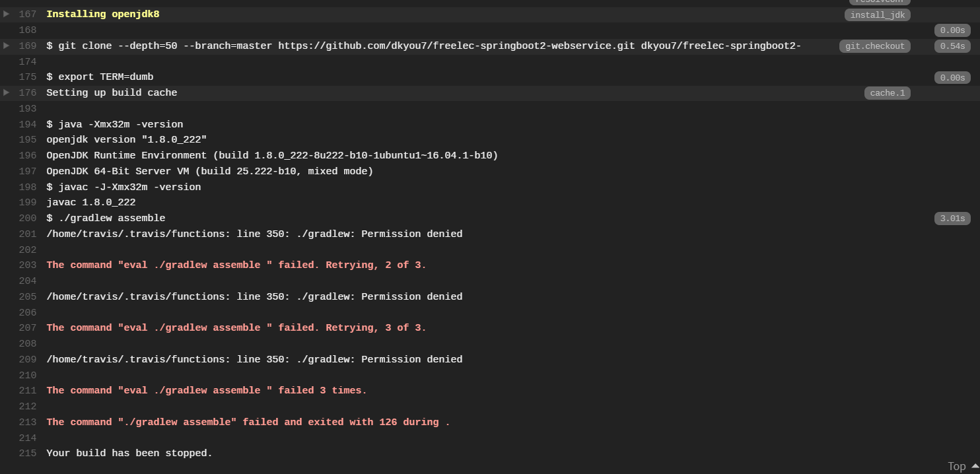Image resolution: width=980 pixels, height=474 pixels.
Task: Click the 'exited with 126' error line
Action: point(248,422)
